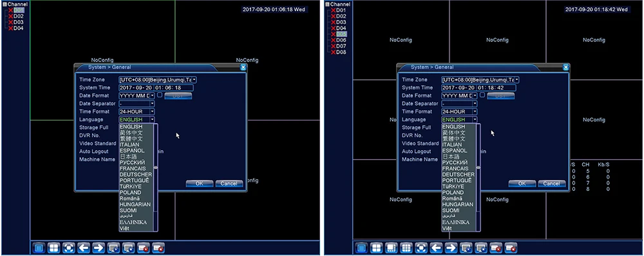Viewport: 644px width, 256px height.
Task: Go to previous page arrow in 8-channel screen
Action: [436, 248]
